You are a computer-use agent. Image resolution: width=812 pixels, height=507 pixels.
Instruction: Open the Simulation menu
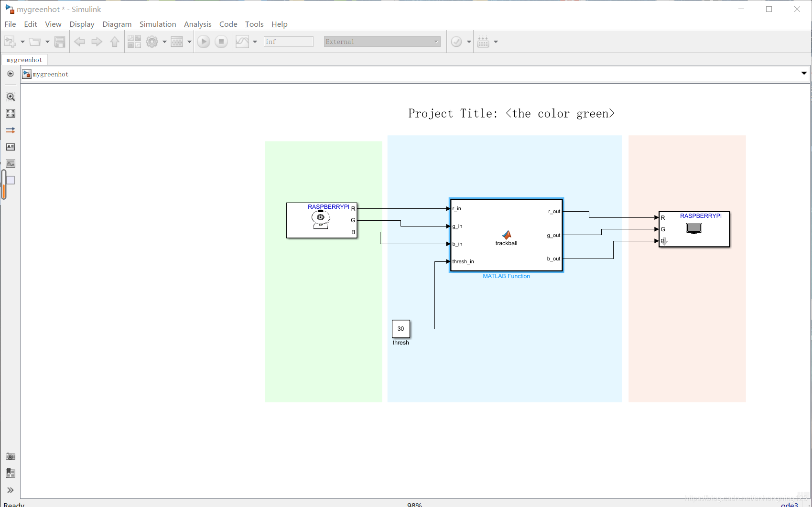[157, 24]
